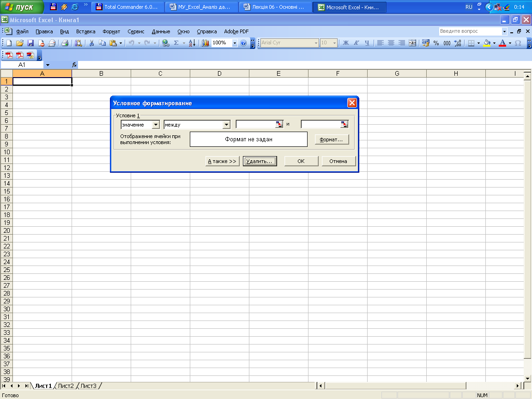Click the AutoSum sigma icon
The image size is (532, 399).
[x=176, y=43]
